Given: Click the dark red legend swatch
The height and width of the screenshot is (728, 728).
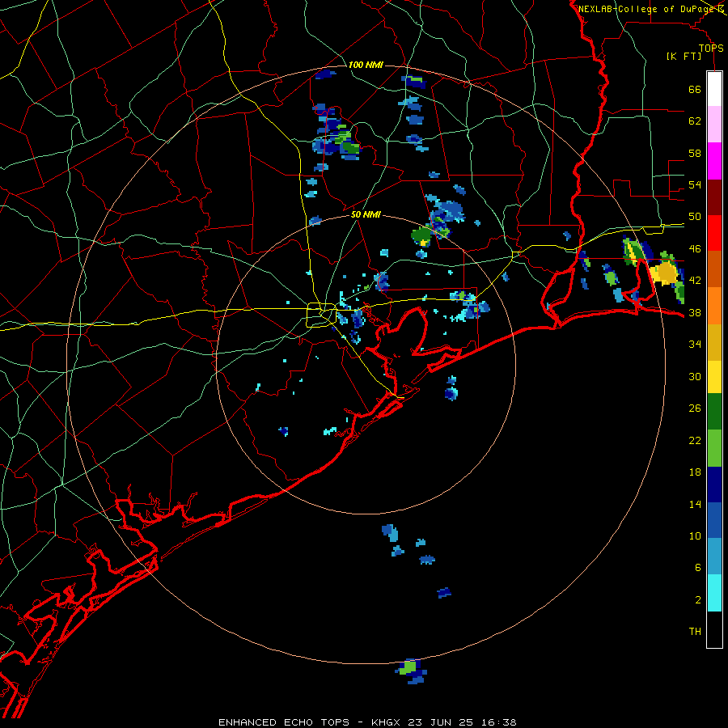Looking at the screenshot, I should pos(714,197).
